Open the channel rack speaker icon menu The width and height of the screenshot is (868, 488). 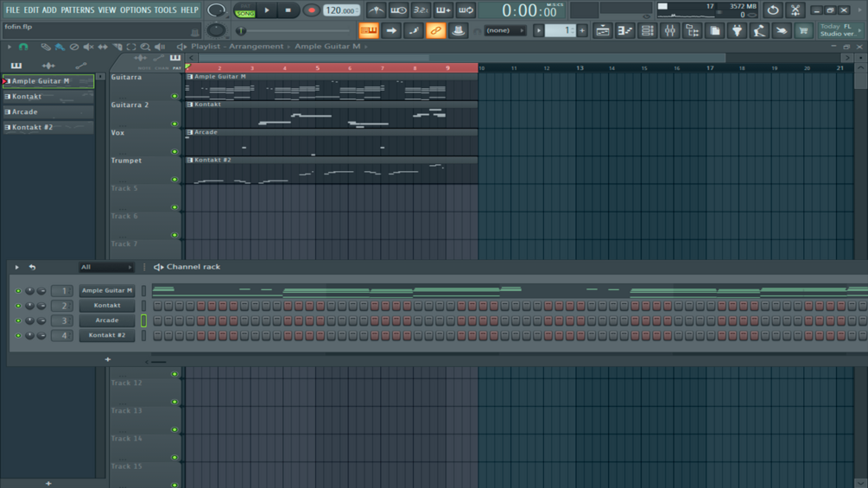click(x=158, y=267)
